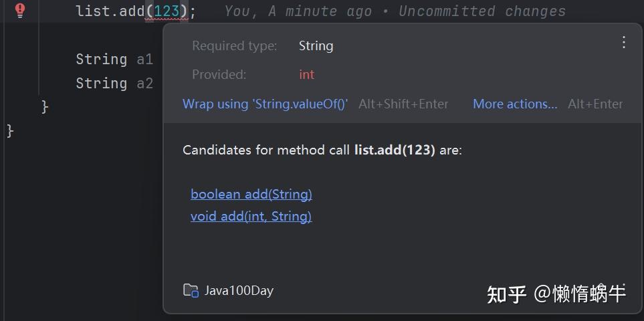The height and width of the screenshot is (321, 644).
Task: Click the Java100Day module folder icon
Action: [x=191, y=290]
